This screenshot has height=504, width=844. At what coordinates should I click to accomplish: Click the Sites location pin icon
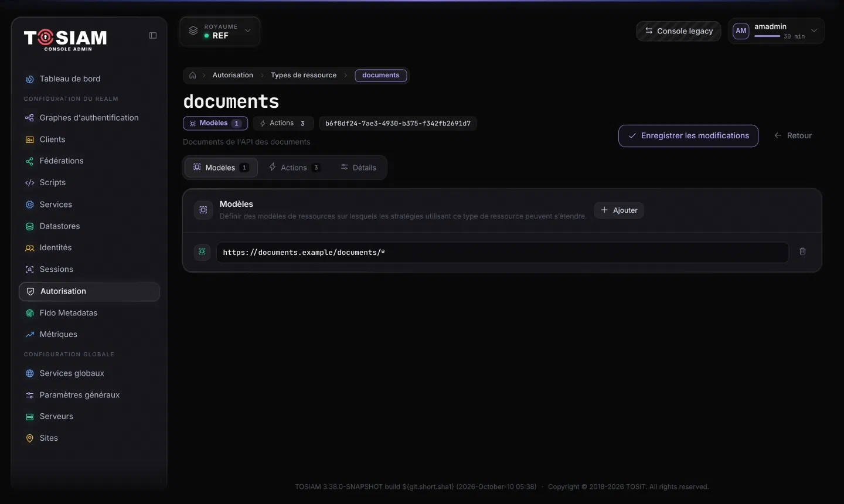[x=30, y=438]
